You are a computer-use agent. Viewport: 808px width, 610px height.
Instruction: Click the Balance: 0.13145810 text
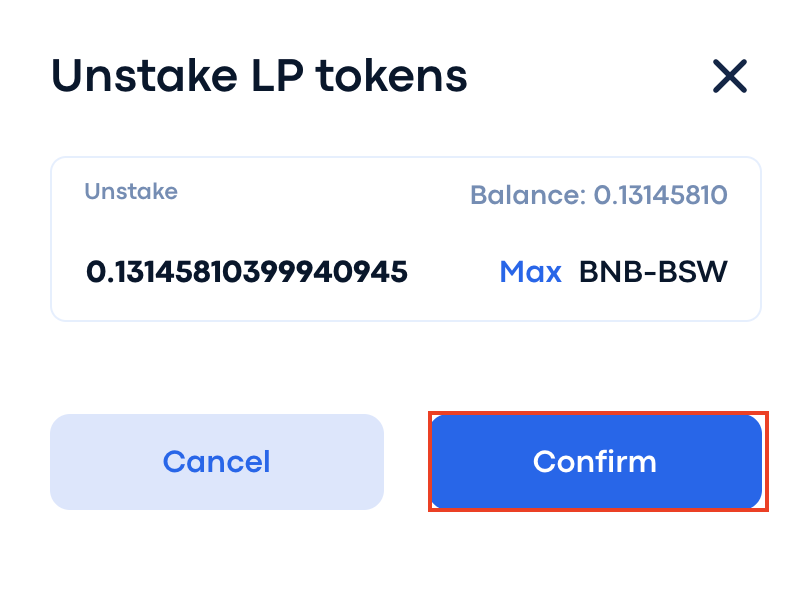[598, 194]
